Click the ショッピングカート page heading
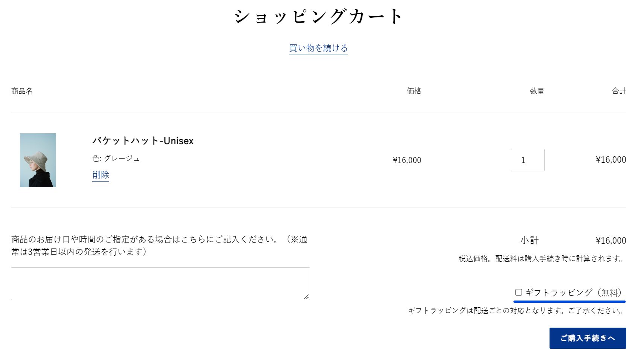Image resolution: width=644 pixels, height=354 pixels. [x=318, y=17]
